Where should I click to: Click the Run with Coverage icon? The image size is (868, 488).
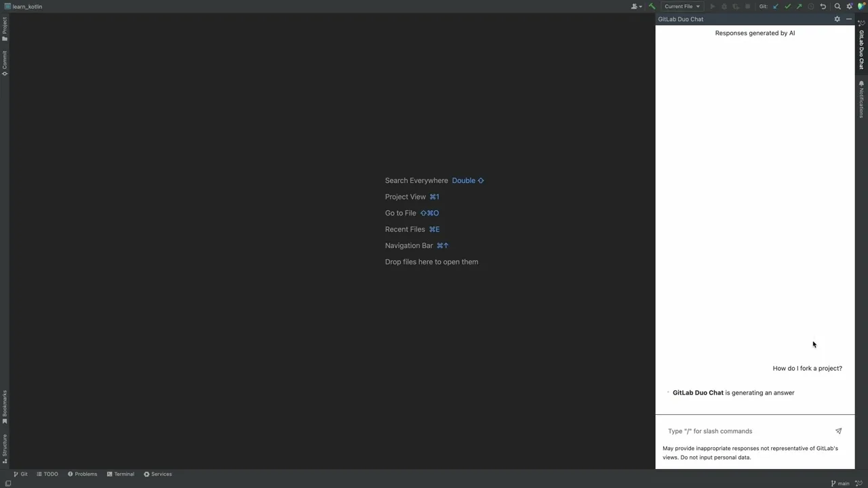[736, 6]
